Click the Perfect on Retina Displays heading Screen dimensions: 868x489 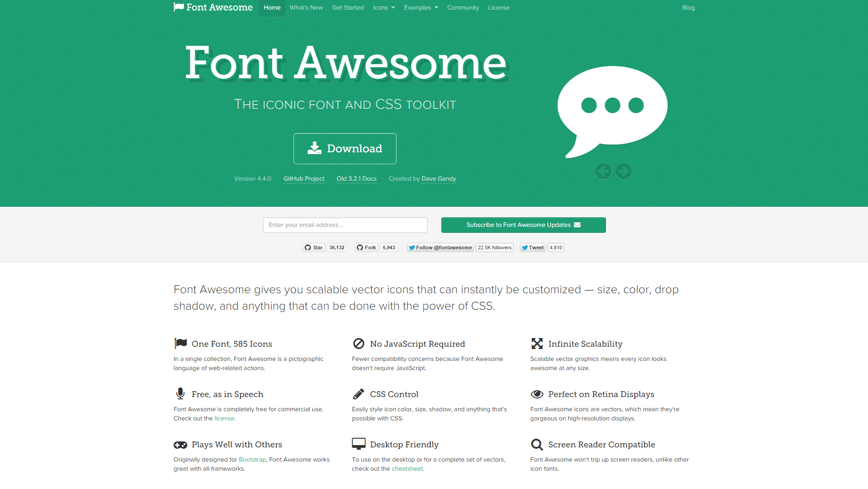(x=601, y=394)
